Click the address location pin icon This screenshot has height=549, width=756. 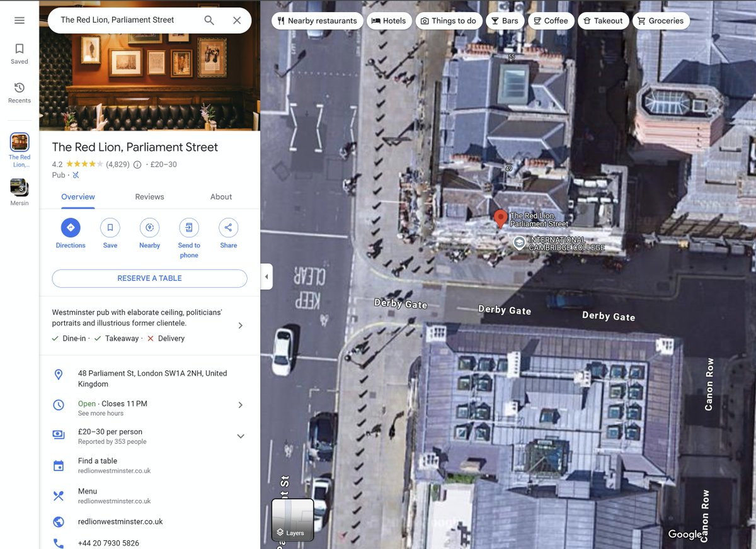[x=59, y=375]
